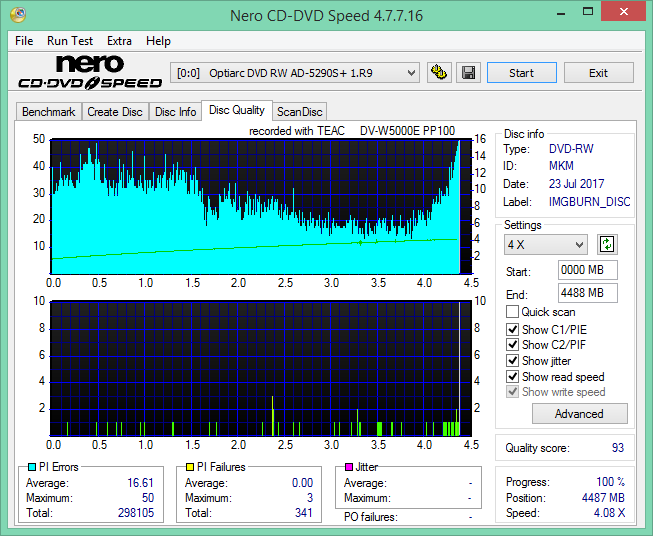The image size is (653, 536).
Task: Click the date 23 Jul 2017
Action: 576,184
